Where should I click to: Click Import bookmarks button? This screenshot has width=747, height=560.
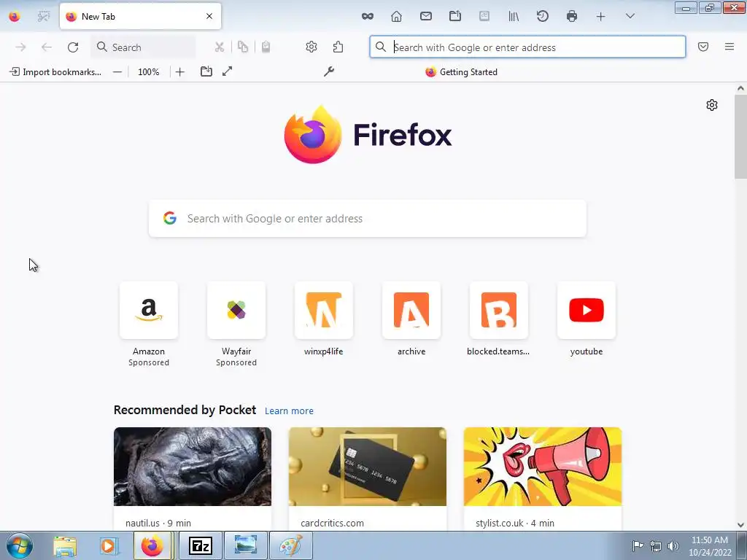55,72
